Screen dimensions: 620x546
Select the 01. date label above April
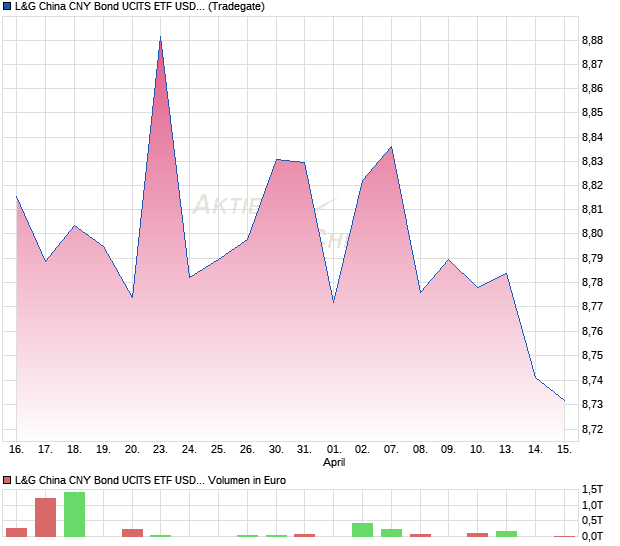pyautogui.click(x=333, y=450)
